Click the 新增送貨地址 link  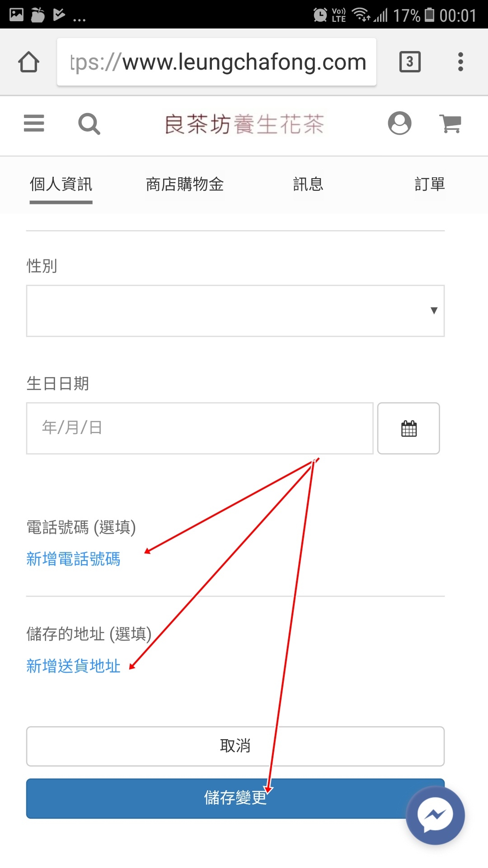tap(73, 666)
